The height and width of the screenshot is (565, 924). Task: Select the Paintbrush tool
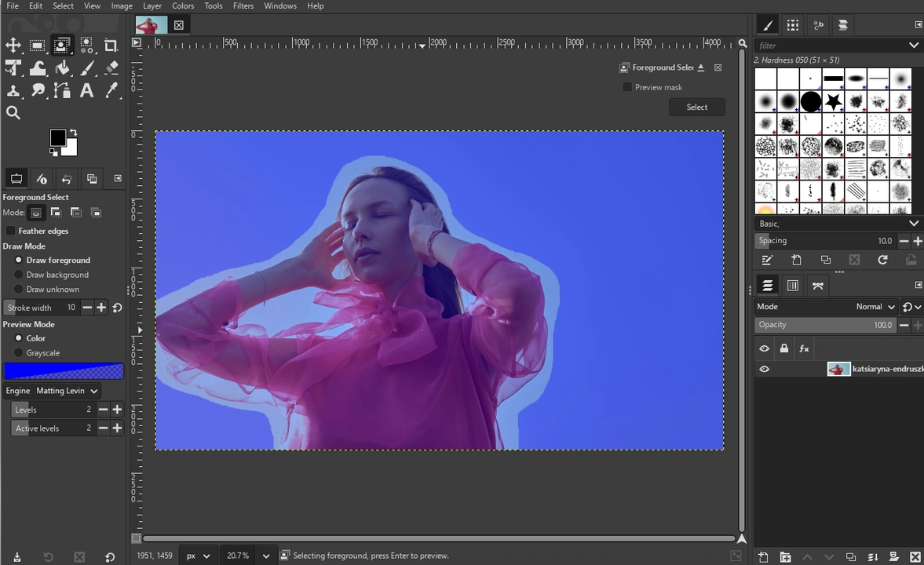86,68
